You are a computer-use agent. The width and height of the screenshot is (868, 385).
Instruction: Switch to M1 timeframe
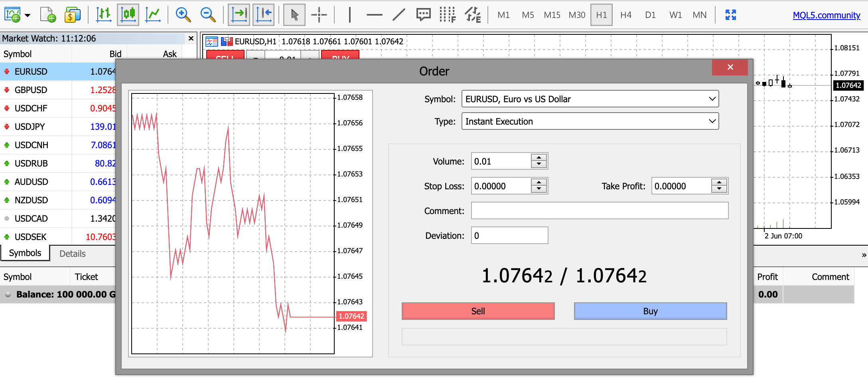point(503,15)
